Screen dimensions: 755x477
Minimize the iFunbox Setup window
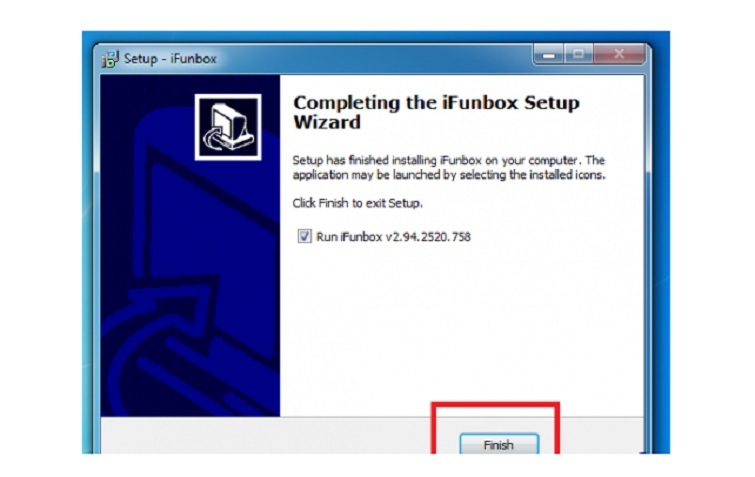click(x=548, y=54)
